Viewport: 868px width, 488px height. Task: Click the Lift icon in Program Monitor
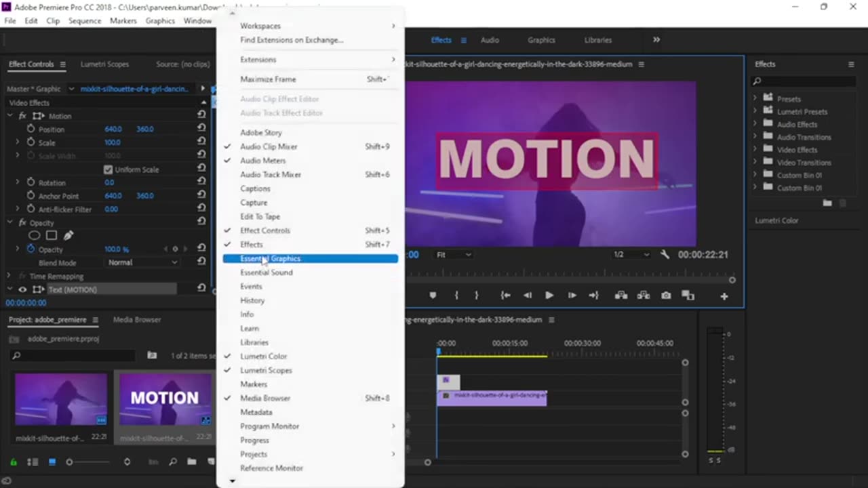pyautogui.click(x=620, y=296)
